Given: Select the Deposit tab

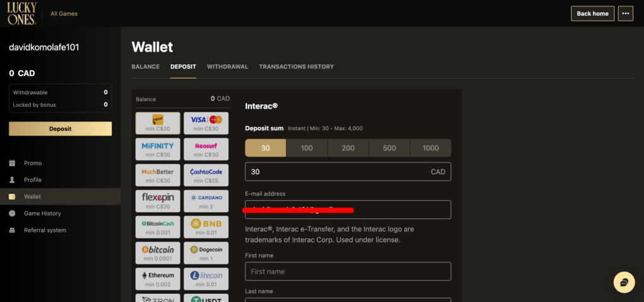Looking at the screenshot, I should (183, 67).
